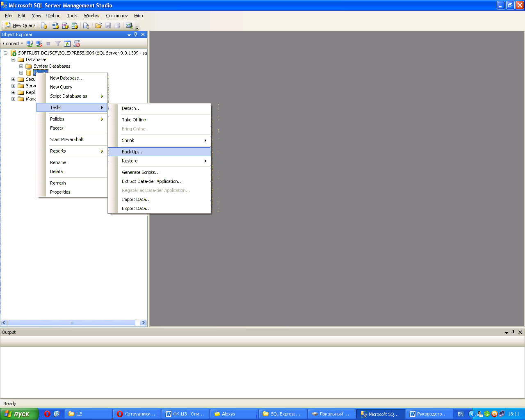525x420 pixels.
Task: Click the Connect Object Explorer icon
Action: [30, 43]
